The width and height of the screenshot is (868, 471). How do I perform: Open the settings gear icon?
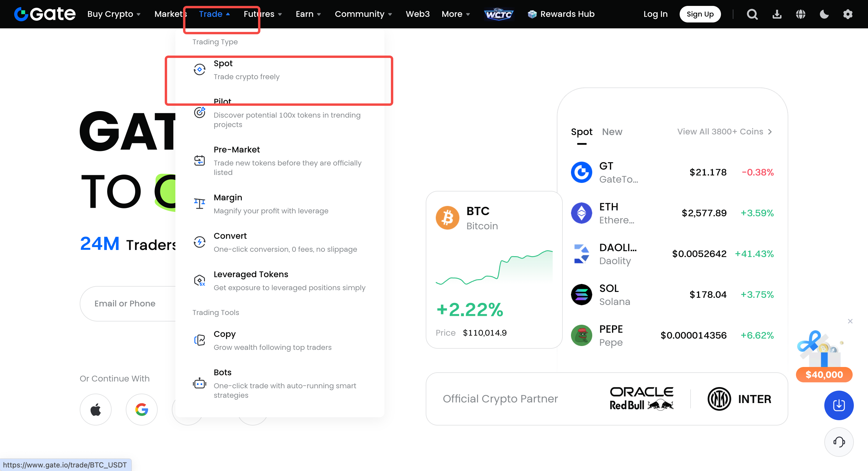click(847, 14)
